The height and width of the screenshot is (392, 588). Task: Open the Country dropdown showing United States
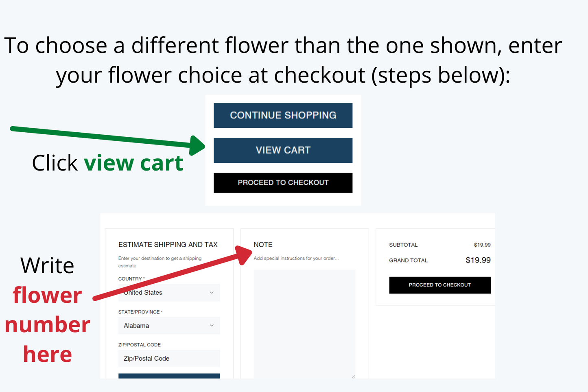pos(169,293)
